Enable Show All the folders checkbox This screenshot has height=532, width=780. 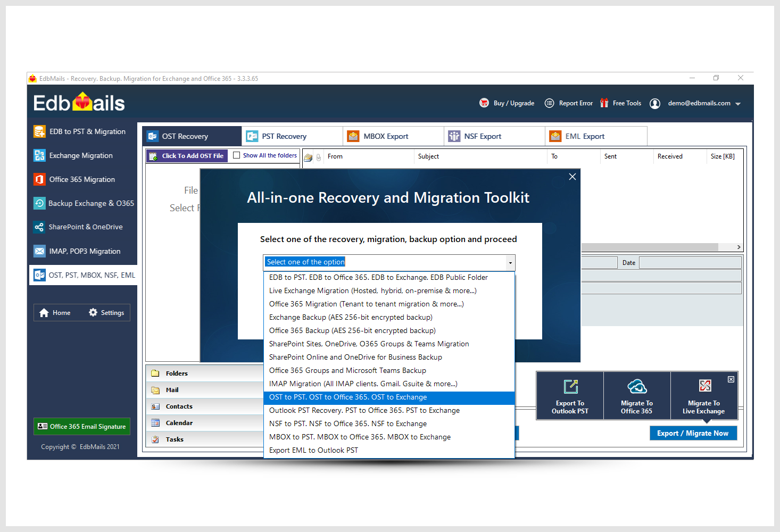(237, 155)
